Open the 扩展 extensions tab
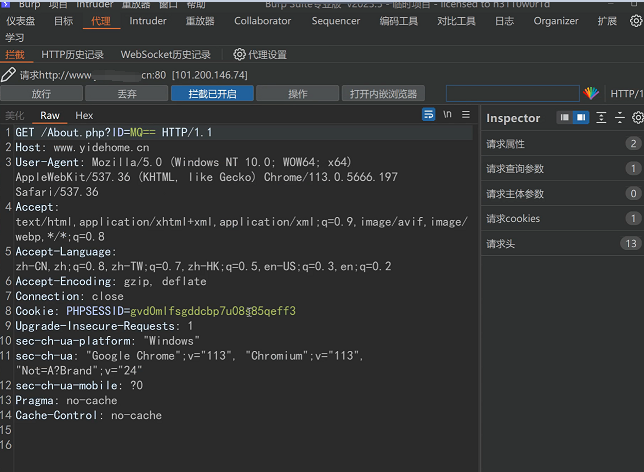 click(607, 21)
